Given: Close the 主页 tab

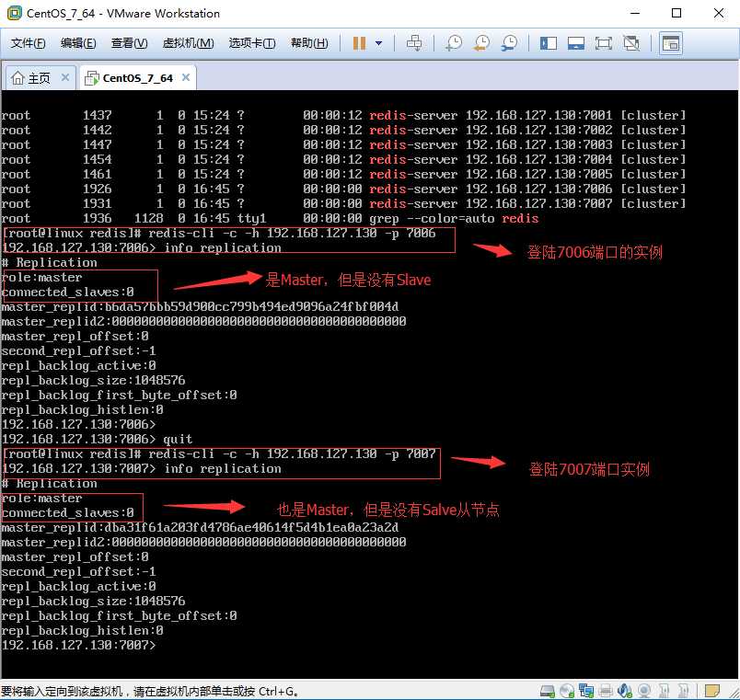Looking at the screenshot, I should pyautogui.click(x=65, y=77).
